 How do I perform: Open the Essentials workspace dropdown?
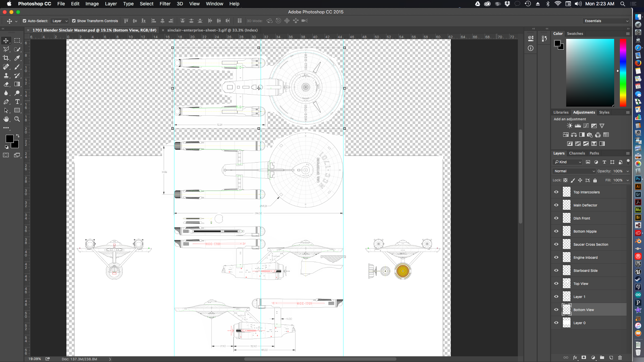tap(606, 21)
